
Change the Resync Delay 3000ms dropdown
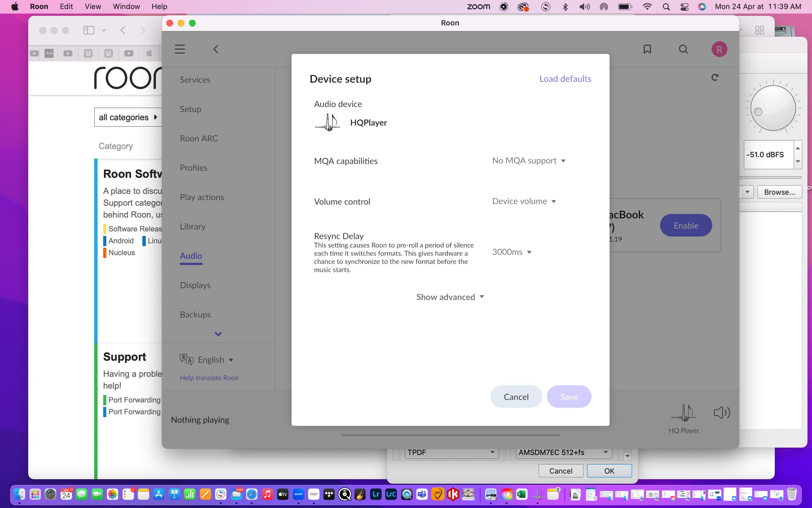coord(512,252)
